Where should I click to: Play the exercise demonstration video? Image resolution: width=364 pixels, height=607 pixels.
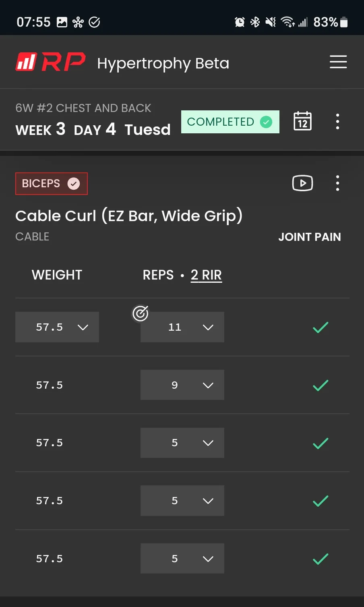302,183
